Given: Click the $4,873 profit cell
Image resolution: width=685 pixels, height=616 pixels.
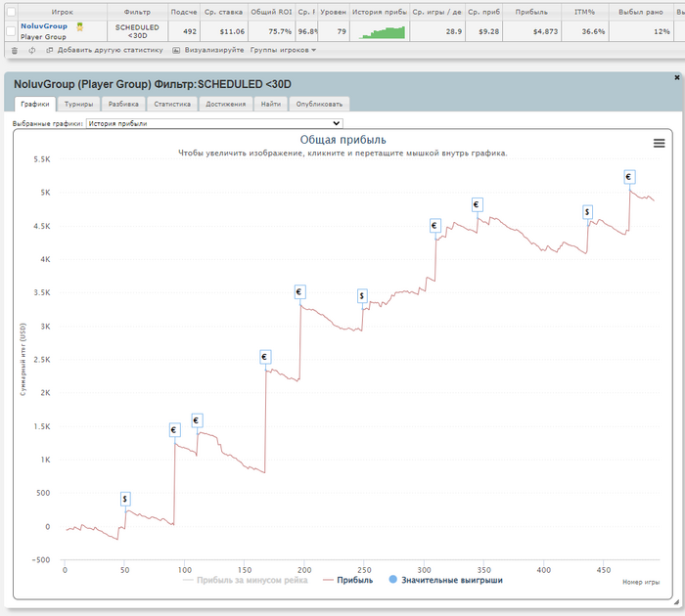Looking at the screenshot, I should [x=532, y=31].
